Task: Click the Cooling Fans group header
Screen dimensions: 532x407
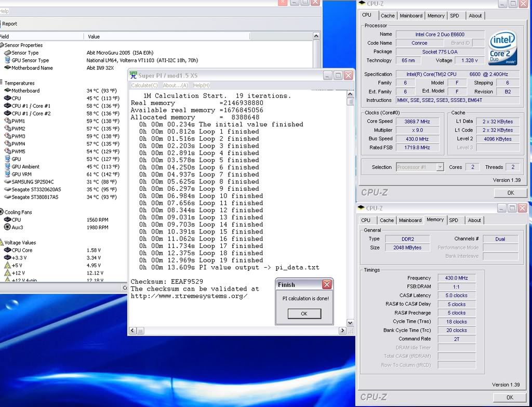Action: point(18,212)
